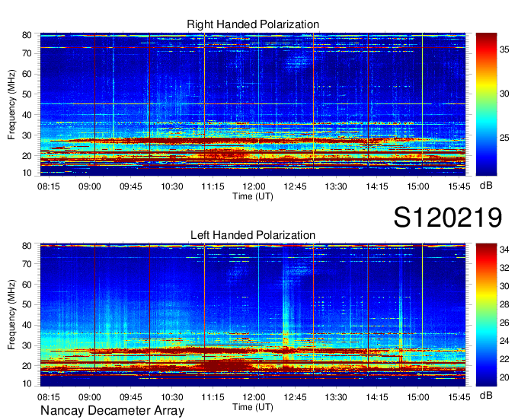Click Frequency (MHz) label of Right Handed plot

11,104
